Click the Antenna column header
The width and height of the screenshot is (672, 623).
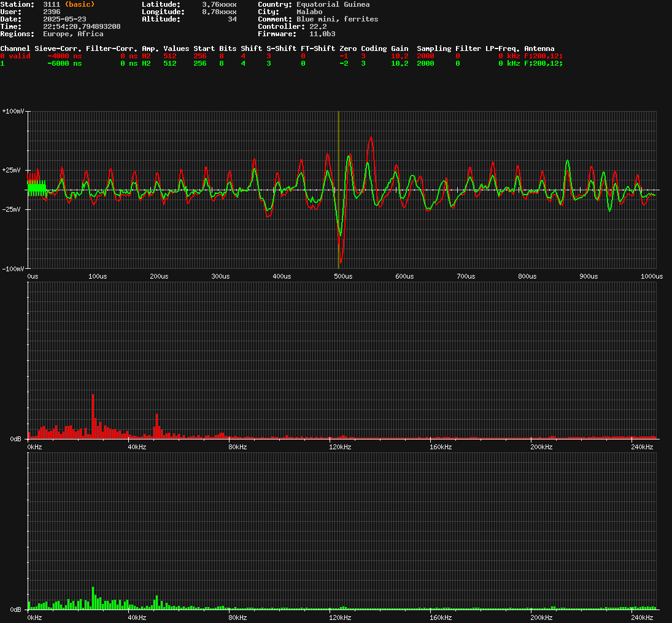point(539,48)
